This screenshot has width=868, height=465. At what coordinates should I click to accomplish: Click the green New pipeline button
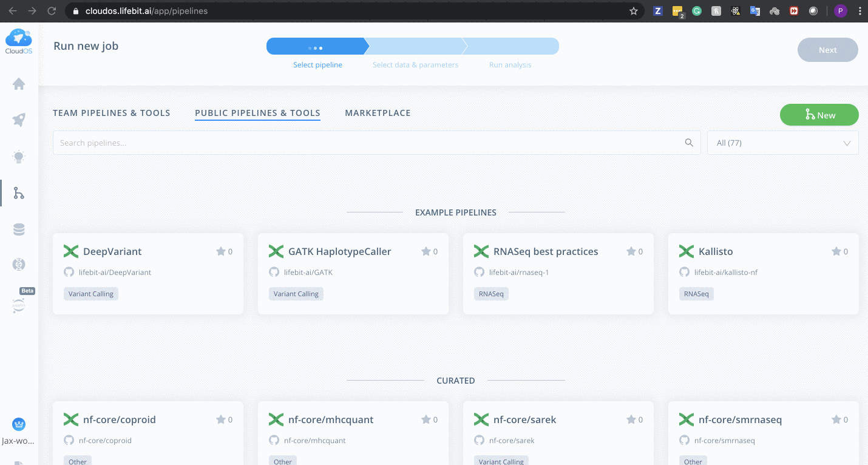click(819, 115)
